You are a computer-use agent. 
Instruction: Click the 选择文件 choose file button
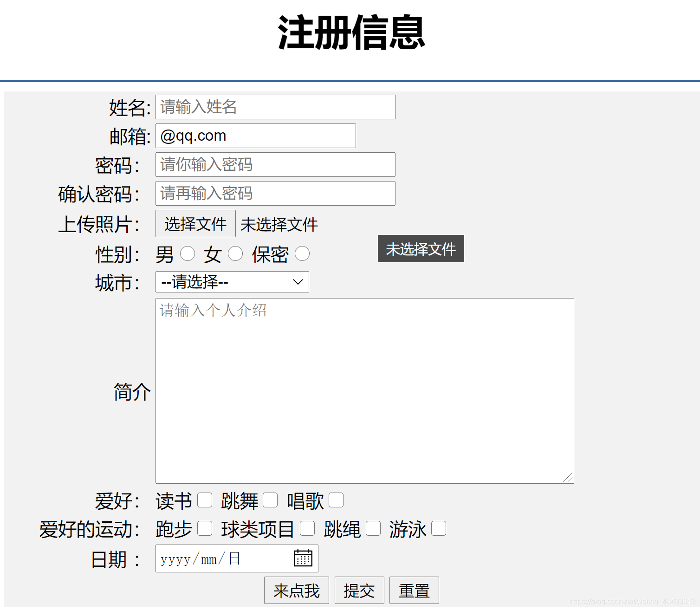pos(195,224)
